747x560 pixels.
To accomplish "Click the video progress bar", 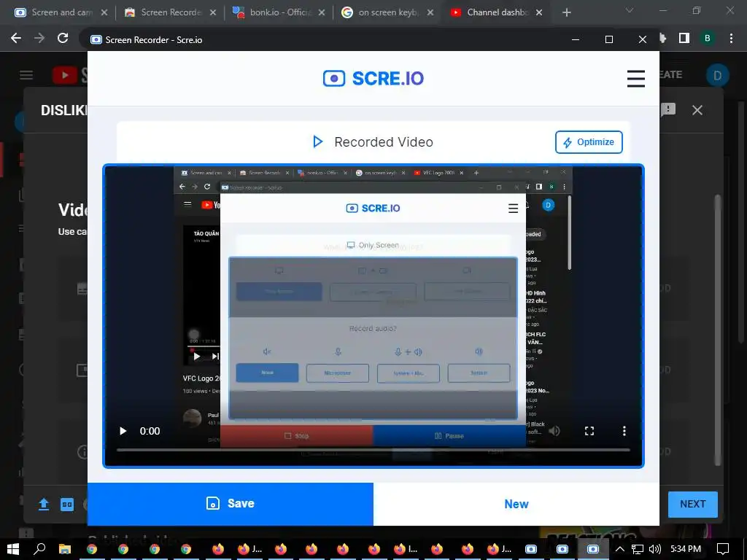I will pyautogui.click(x=373, y=449).
